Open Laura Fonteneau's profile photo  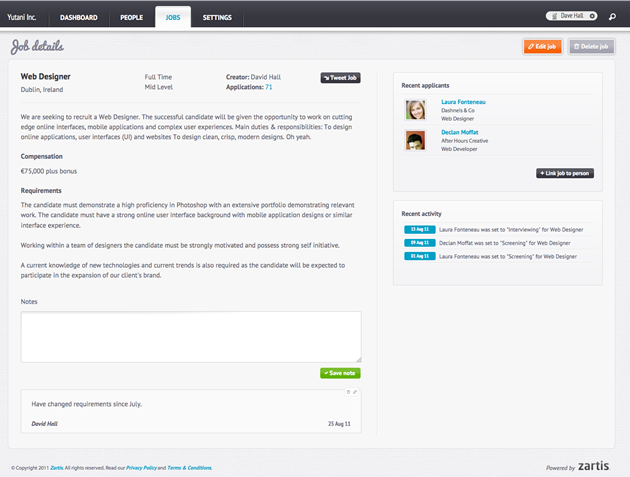tap(415, 110)
